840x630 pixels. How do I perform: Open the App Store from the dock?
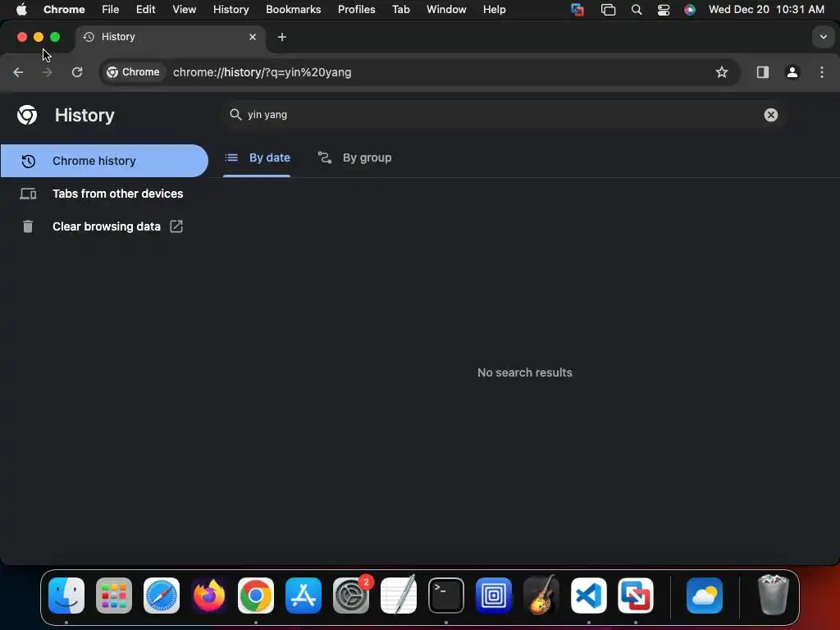click(x=304, y=596)
